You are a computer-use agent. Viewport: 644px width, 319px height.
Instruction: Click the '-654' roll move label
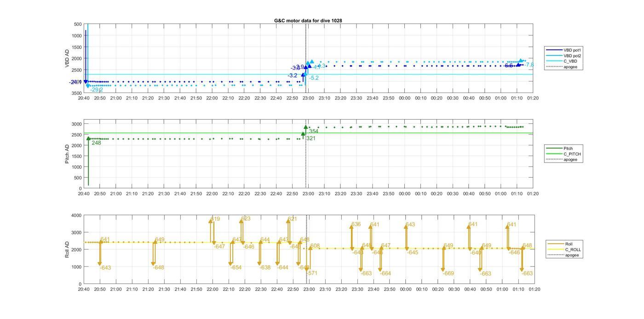236,268
